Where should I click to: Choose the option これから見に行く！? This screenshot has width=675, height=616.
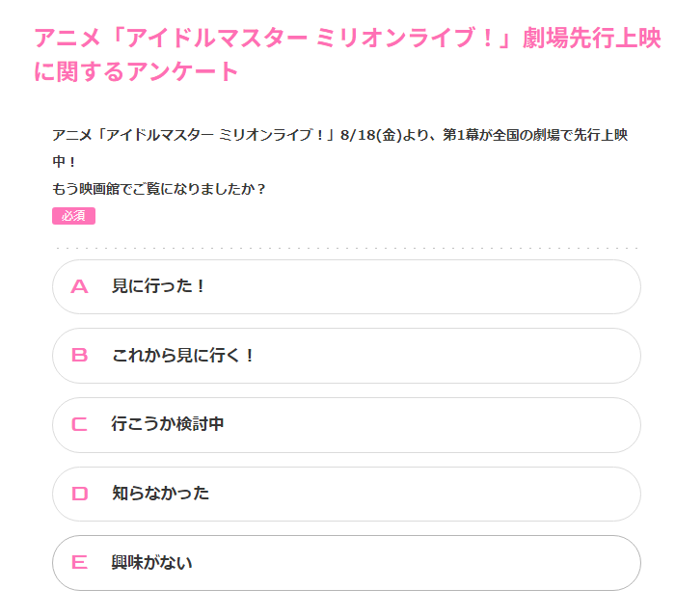click(x=183, y=356)
